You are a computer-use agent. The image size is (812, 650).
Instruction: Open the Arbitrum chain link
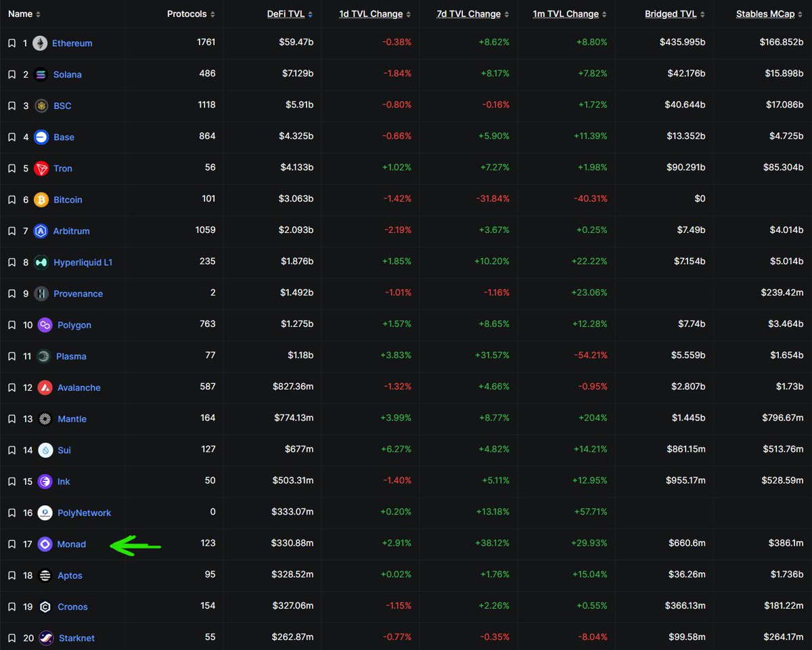point(72,231)
